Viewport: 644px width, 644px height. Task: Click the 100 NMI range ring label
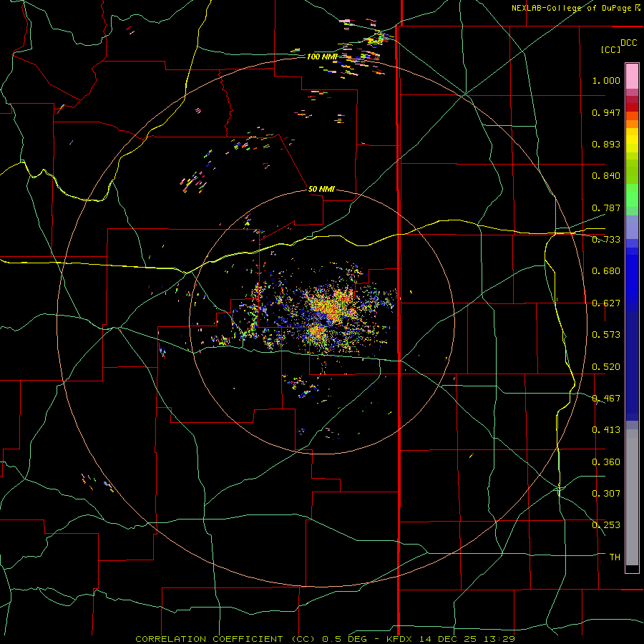(322, 57)
